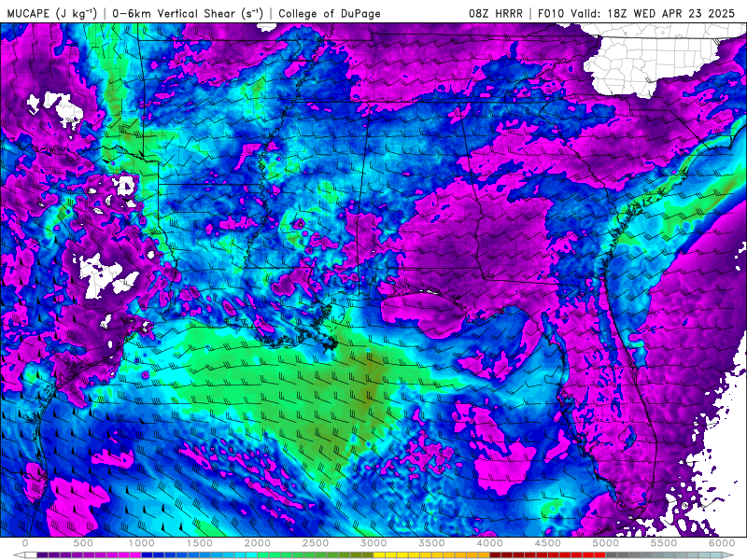Click the '2000' color scale label
The height and width of the screenshot is (560, 747).
[258, 543]
